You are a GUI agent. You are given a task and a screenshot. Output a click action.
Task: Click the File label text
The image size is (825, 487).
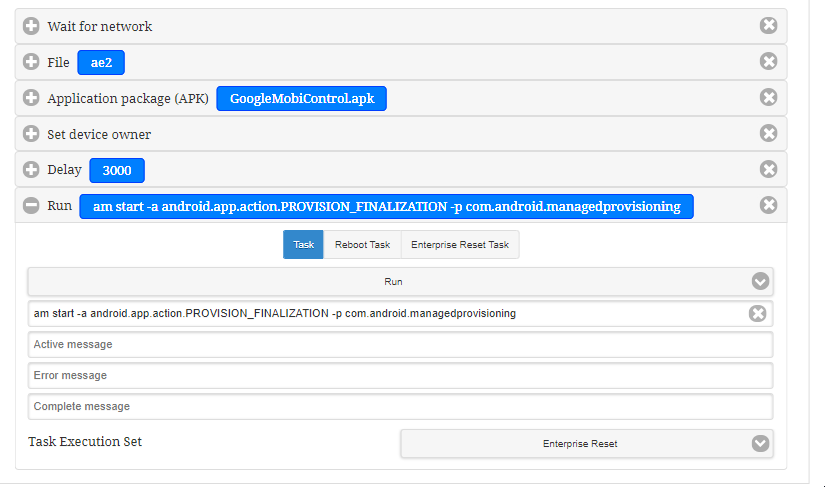click(x=58, y=63)
